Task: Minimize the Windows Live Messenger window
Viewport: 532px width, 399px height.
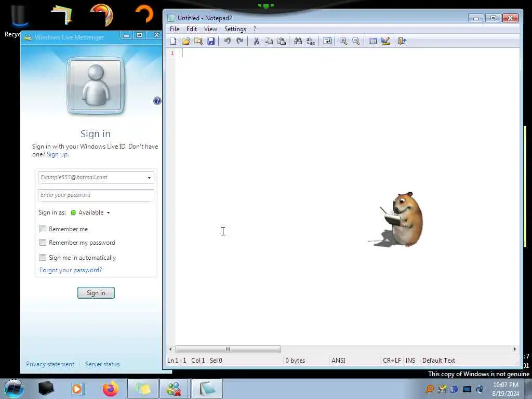Action: tap(126, 35)
